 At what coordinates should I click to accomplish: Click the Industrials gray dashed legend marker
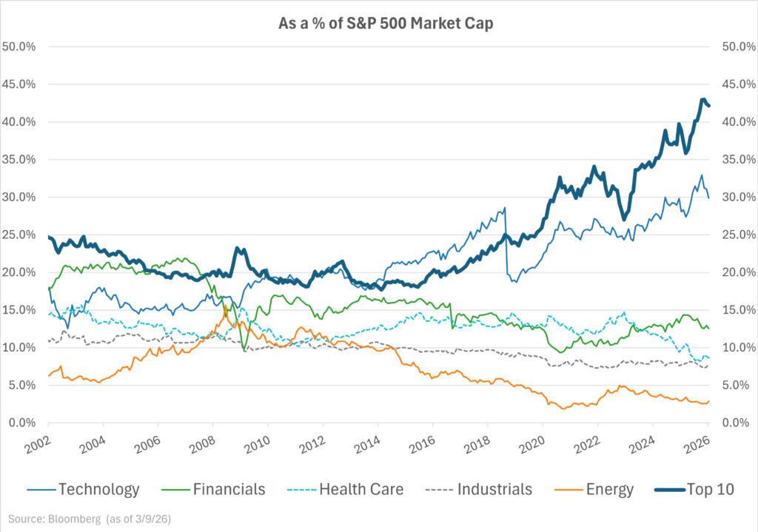click(437, 489)
